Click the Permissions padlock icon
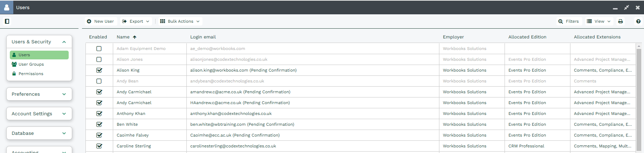 click(14, 74)
